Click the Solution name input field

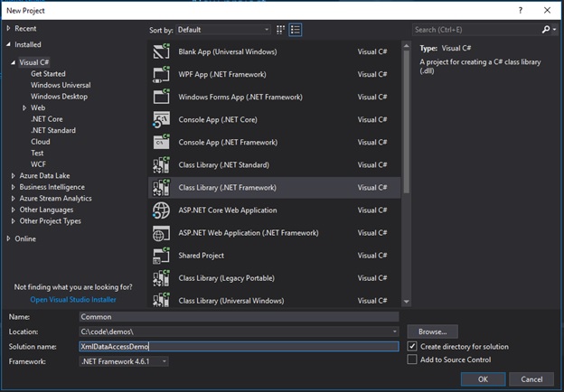[x=239, y=346]
